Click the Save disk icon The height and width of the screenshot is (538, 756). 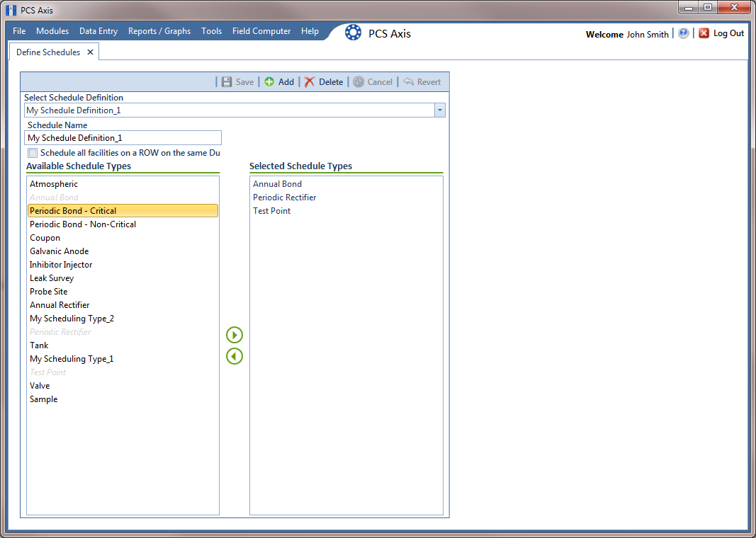click(x=227, y=82)
